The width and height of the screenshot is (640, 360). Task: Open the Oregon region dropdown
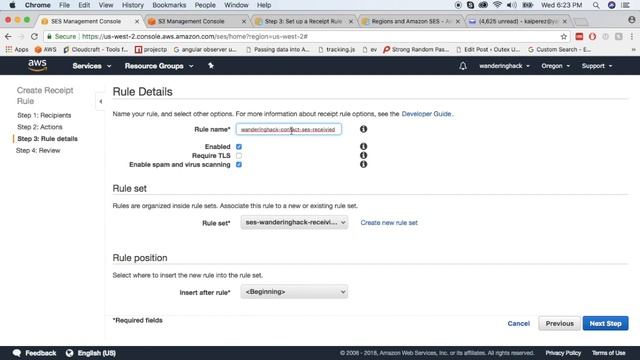tap(556, 66)
